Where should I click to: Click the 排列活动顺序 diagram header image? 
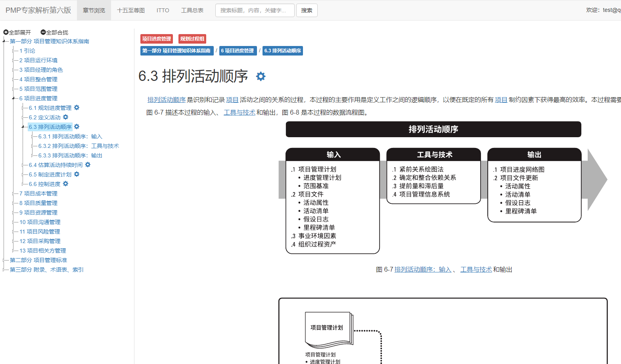(x=433, y=129)
